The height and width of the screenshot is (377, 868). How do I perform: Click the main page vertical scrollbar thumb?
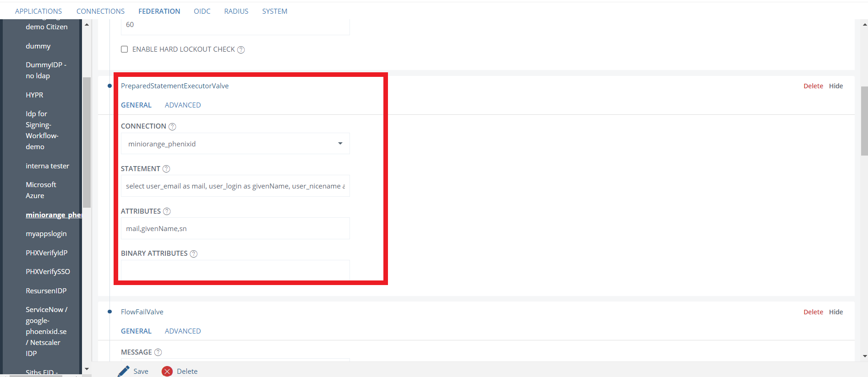(864, 121)
